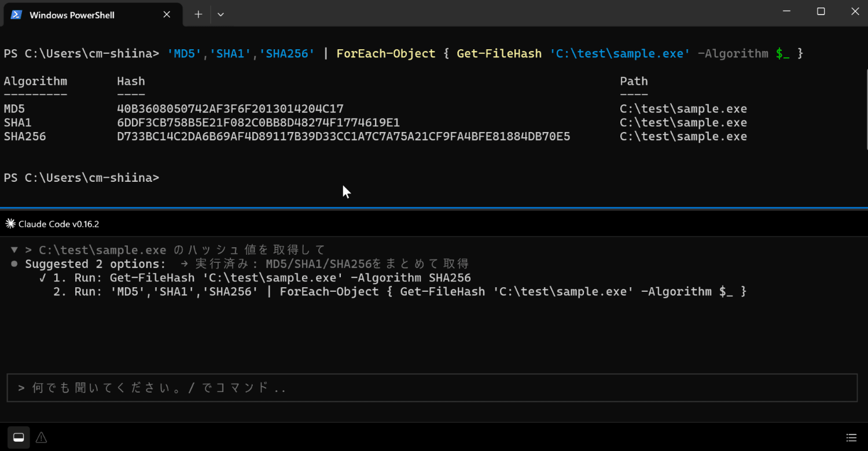
Task: Toggle the bottom panel layout icon
Action: (18, 437)
